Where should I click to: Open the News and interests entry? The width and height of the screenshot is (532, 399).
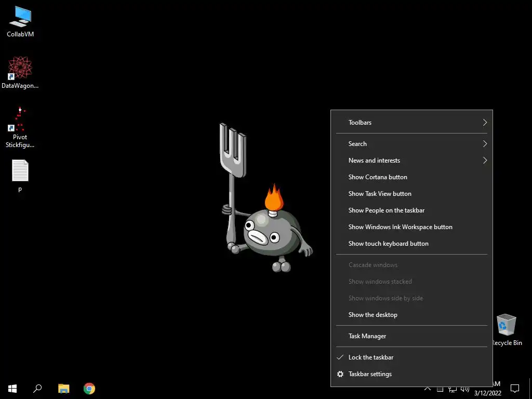411,161
